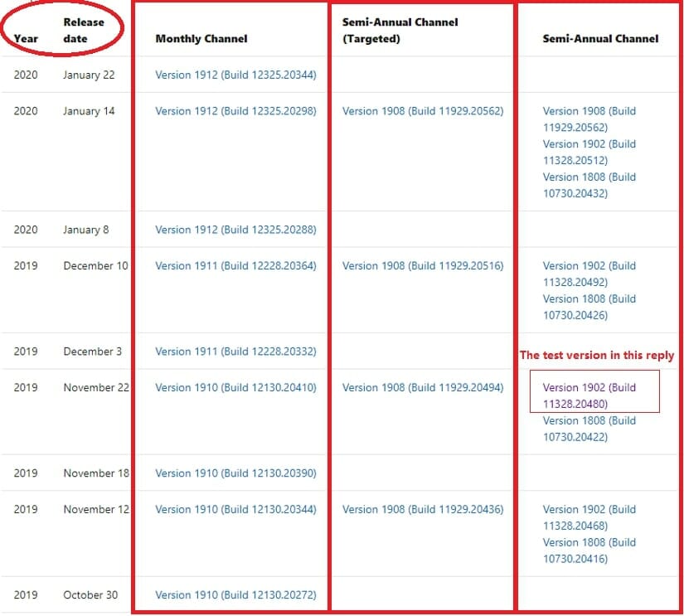Open Version 1902 Build 11328.20492 link
This screenshot has height=616, width=684.
click(589, 274)
